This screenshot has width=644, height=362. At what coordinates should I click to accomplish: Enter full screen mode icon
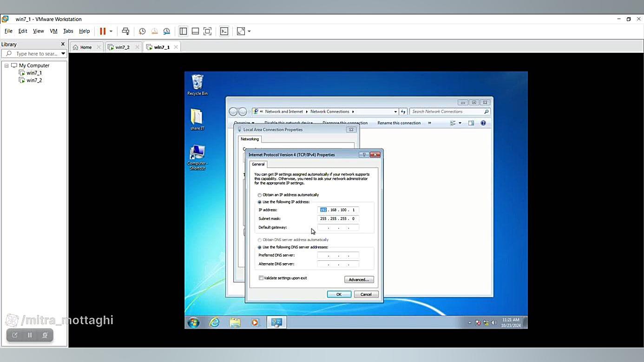pyautogui.click(x=208, y=31)
